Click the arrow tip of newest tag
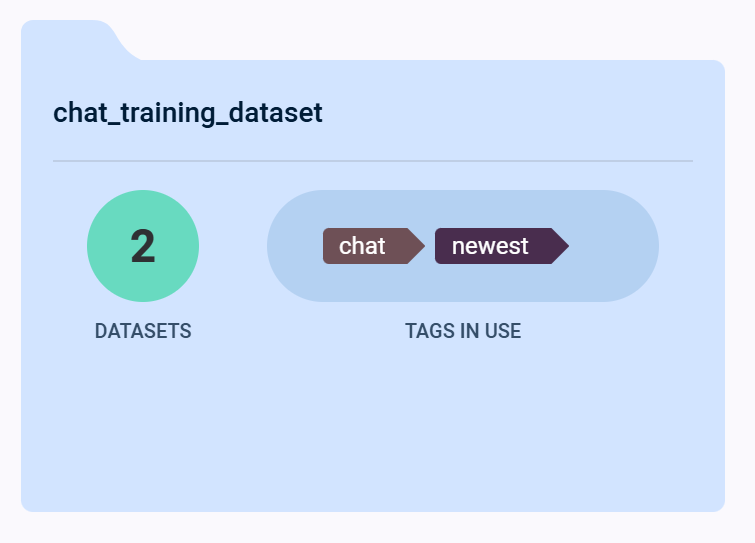 [x=561, y=246]
